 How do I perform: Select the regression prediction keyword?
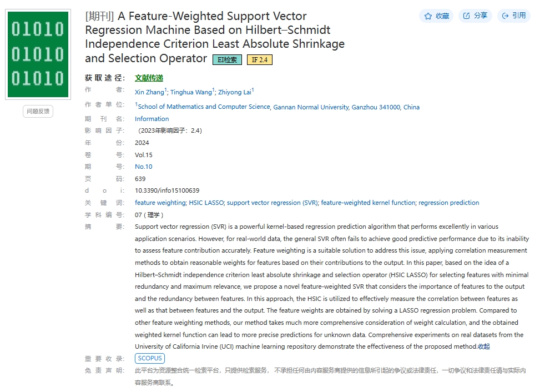pyautogui.click(x=448, y=203)
